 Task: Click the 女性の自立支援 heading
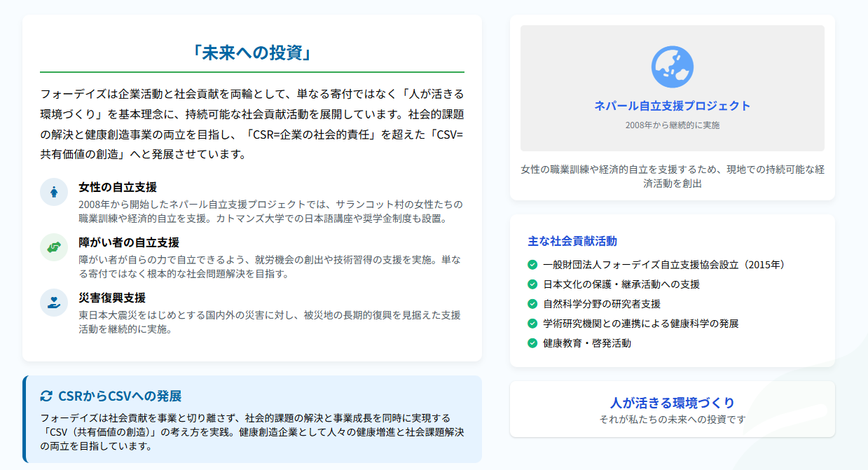pyautogui.click(x=118, y=187)
